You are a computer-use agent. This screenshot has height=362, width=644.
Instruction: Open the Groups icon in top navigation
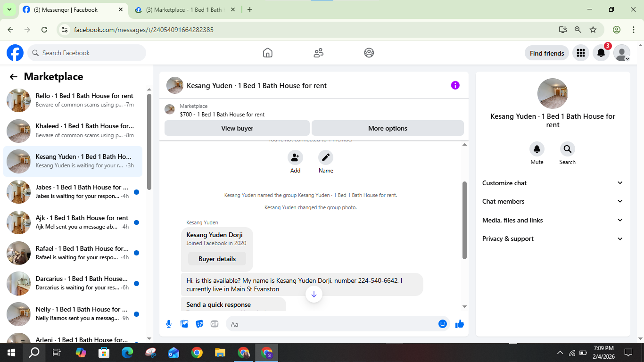[369, 53]
